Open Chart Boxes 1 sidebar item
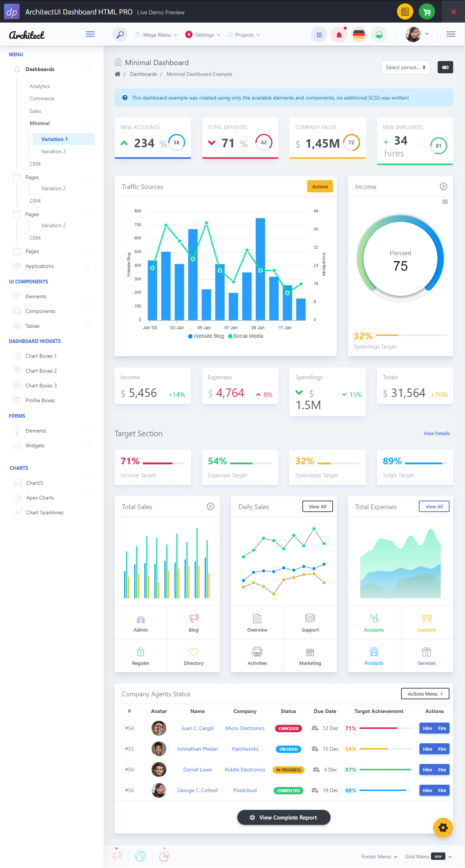Viewport: 465px width, 868px height. point(41,356)
